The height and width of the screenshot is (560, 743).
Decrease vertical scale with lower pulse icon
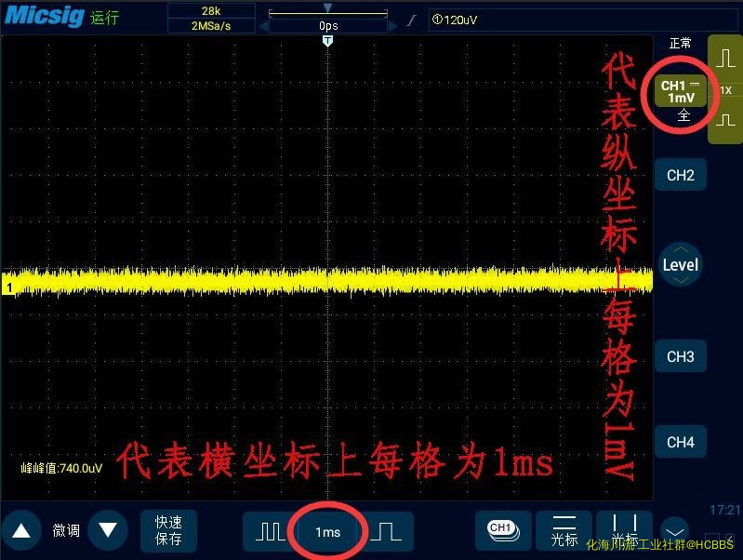(725, 119)
